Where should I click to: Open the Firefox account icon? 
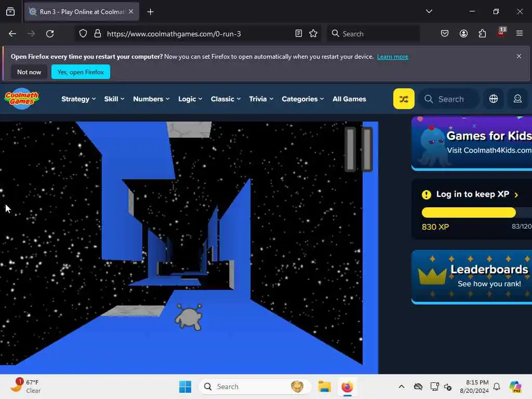point(463,34)
